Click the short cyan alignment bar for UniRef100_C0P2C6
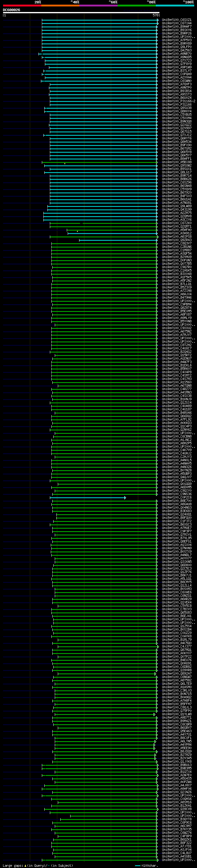Image resolution: width=197 pixels, height=868 pixels. 88,498
